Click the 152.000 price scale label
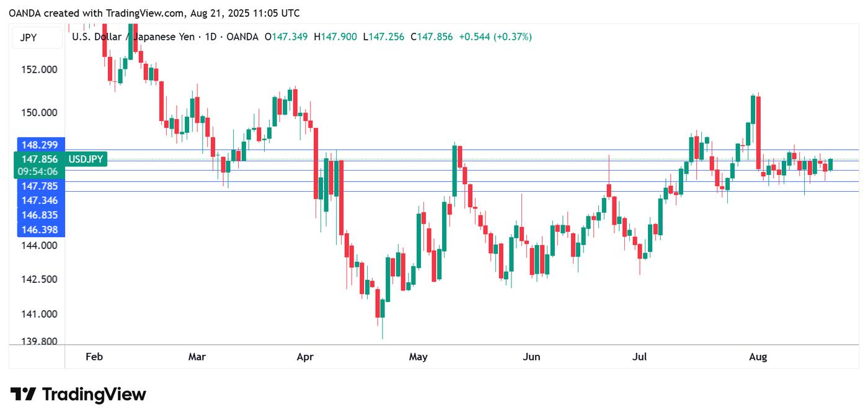The height and width of the screenshot is (420, 868). [x=40, y=69]
